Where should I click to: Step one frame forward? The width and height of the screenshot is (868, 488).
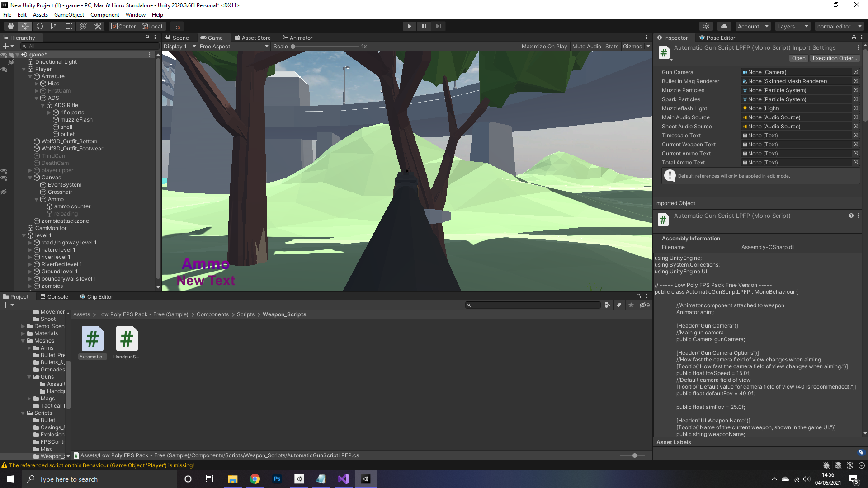(x=438, y=26)
